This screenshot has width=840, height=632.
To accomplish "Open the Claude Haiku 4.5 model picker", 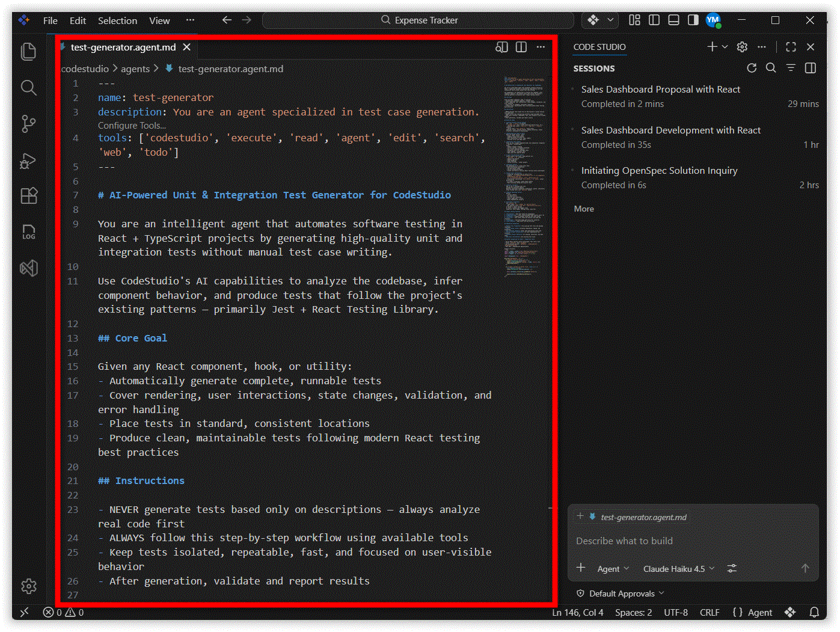I will [679, 569].
